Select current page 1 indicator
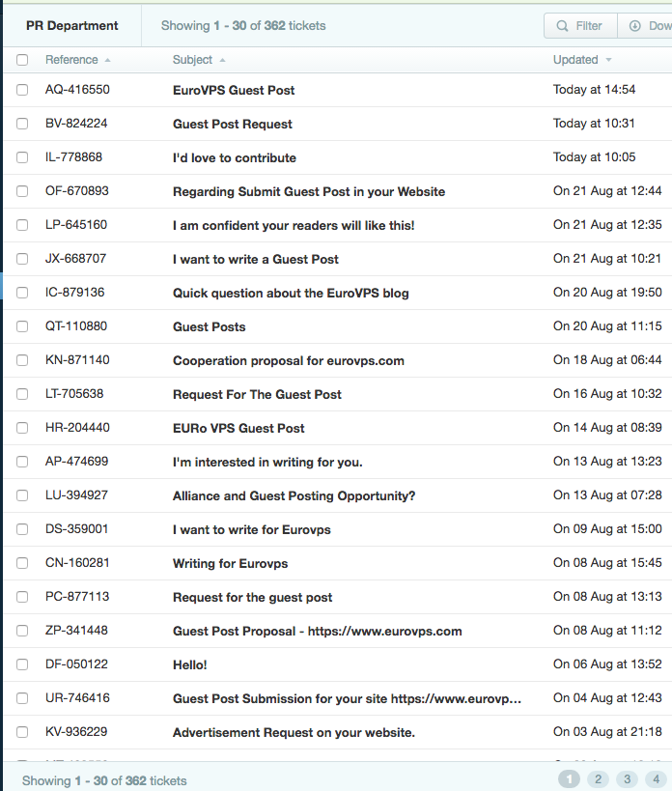This screenshot has height=791, width=672. [569, 779]
